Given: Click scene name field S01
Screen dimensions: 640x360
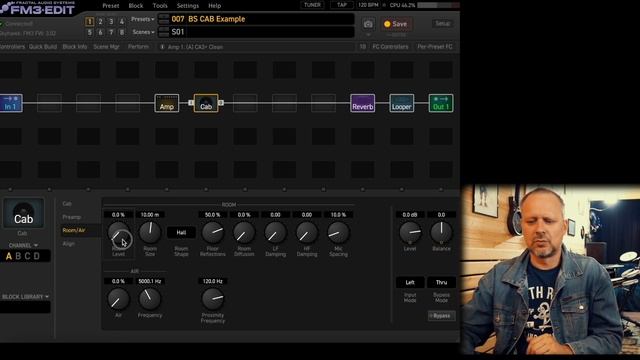Looking at the screenshot, I should click(x=262, y=32).
